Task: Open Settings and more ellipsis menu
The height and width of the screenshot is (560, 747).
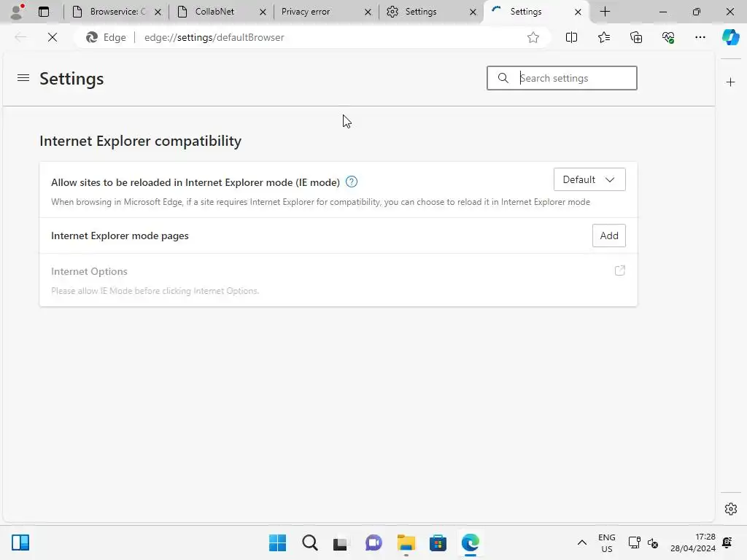Action: tap(700, 37)
